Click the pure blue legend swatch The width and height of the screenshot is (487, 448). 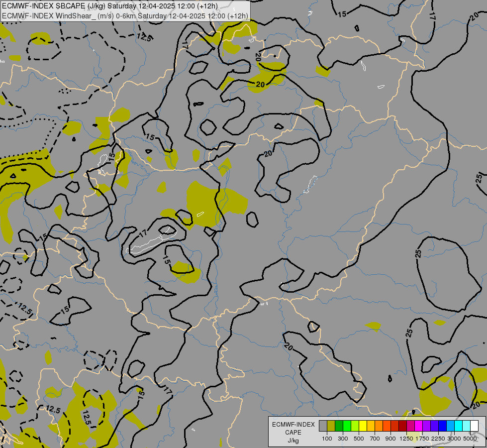point(442,426)
